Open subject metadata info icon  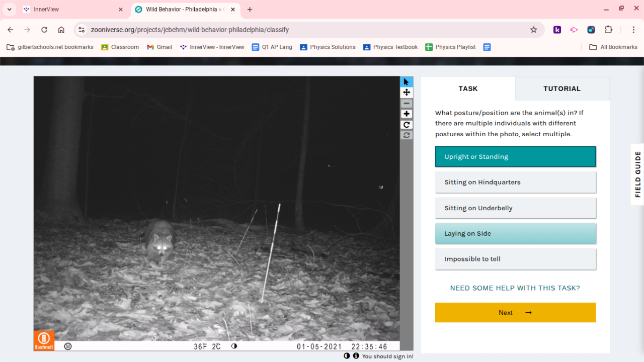356,356
